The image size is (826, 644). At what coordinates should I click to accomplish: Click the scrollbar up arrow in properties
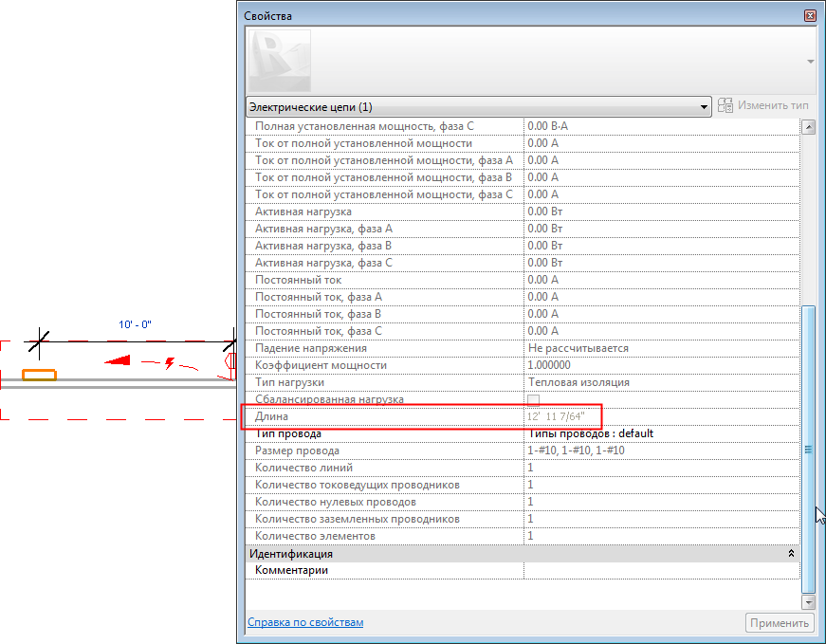pyautogui.click(x=808, y=127)
